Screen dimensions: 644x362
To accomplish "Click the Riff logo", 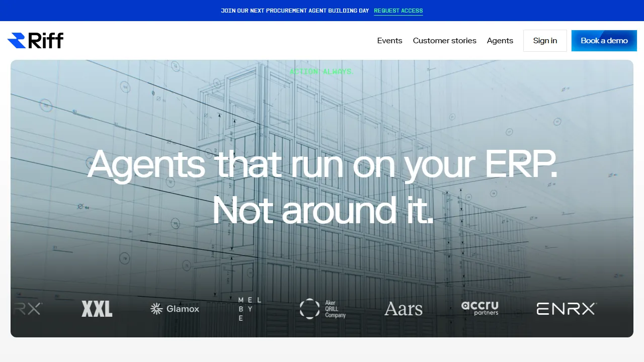I will [x=35, y=40].
